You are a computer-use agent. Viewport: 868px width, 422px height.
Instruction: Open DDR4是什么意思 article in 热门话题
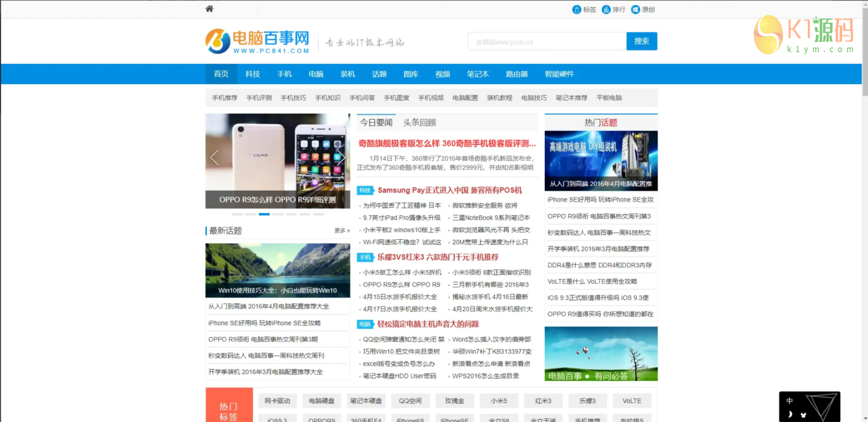[x=600, y=265]
